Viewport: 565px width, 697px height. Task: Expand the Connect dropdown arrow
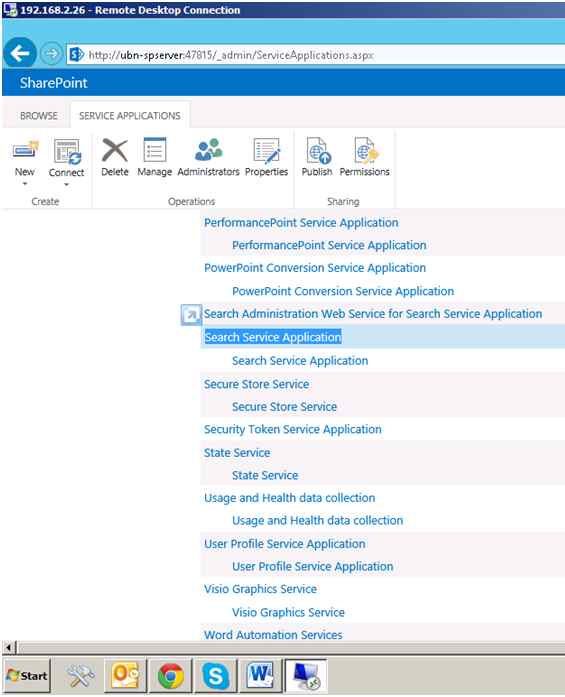[66, 184]
